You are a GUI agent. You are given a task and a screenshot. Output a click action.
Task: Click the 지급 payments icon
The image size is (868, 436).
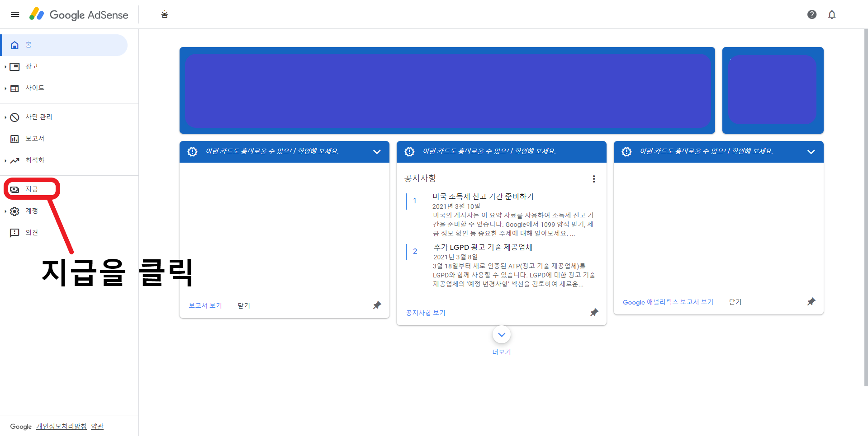(14, 189)
